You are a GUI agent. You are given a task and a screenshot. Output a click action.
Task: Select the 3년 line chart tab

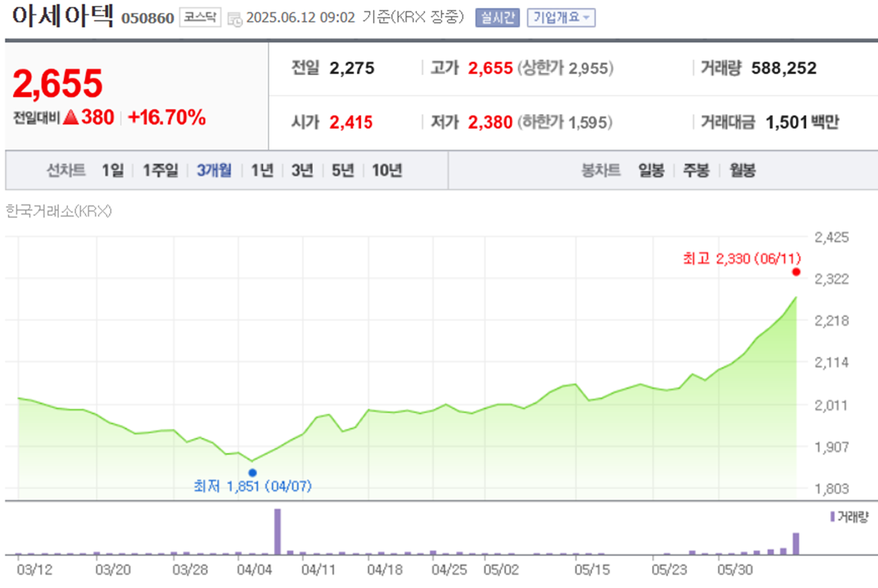pyautogui.click(x=302, y=170)
